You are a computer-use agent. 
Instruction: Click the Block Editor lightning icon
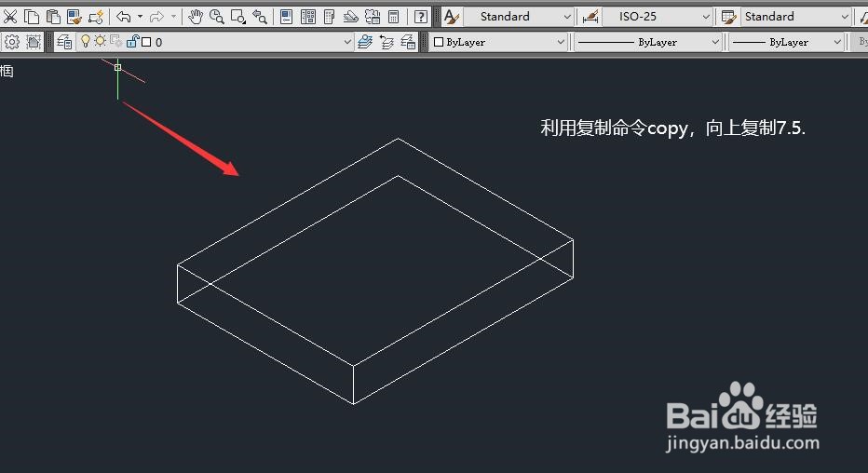coord(96,17)
